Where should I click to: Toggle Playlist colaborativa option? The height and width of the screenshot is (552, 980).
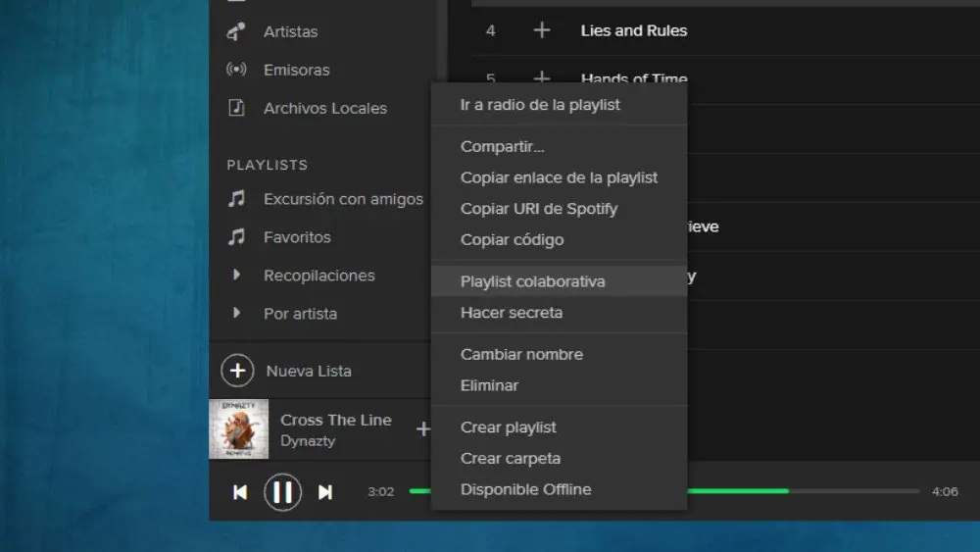point(560,281)
